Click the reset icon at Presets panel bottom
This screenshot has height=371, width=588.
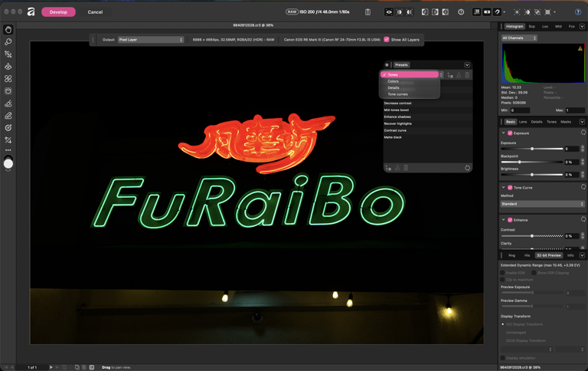point(467,168)
